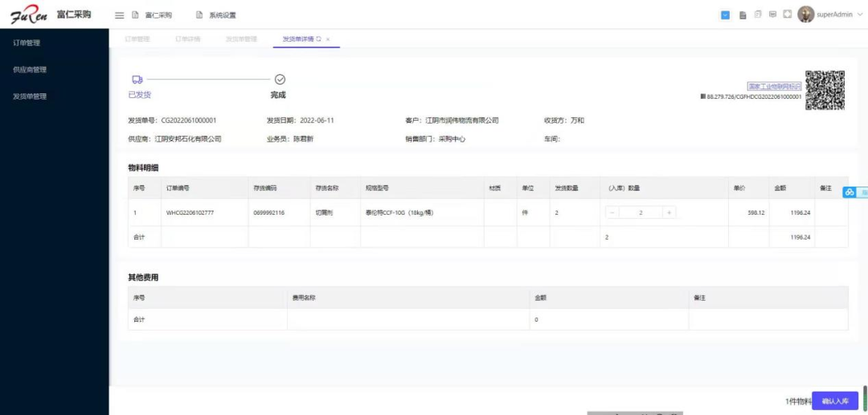Toggle the hamburger sidebar collapse icon
The image size is (868, 415).
[x=119, y=15]
